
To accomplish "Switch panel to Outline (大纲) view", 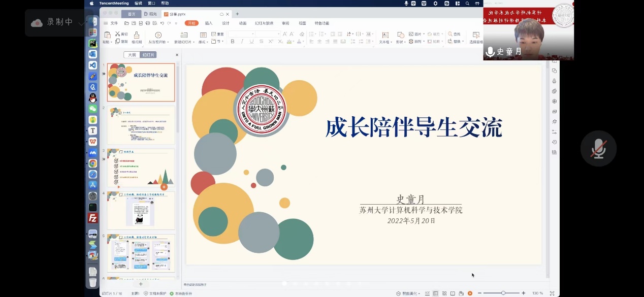I will tap(132, 55).
